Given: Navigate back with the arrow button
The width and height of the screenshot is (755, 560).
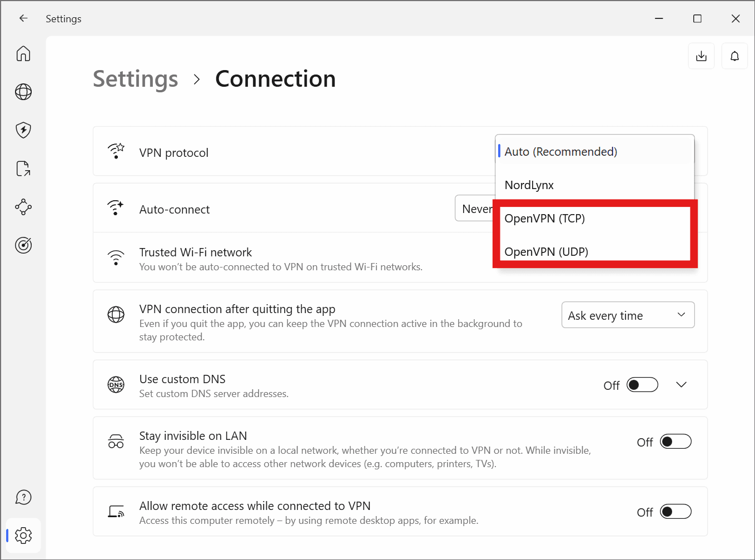Looking at the screenshot, I should click(x=23, y=18).
